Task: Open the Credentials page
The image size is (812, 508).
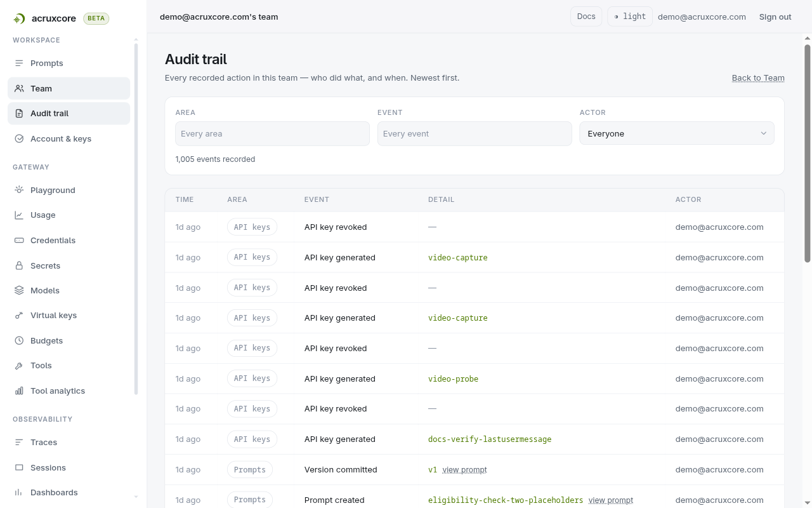Action: tap(69, 240)
